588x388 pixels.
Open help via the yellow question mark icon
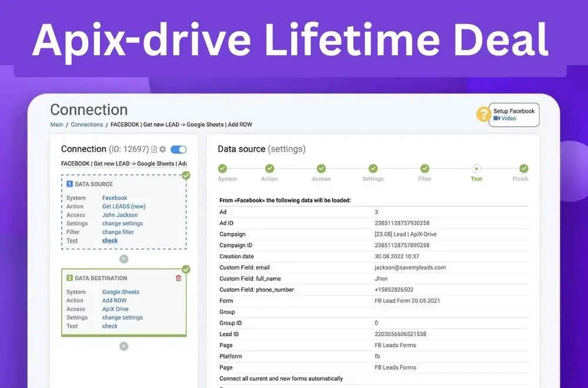(483, 115)
